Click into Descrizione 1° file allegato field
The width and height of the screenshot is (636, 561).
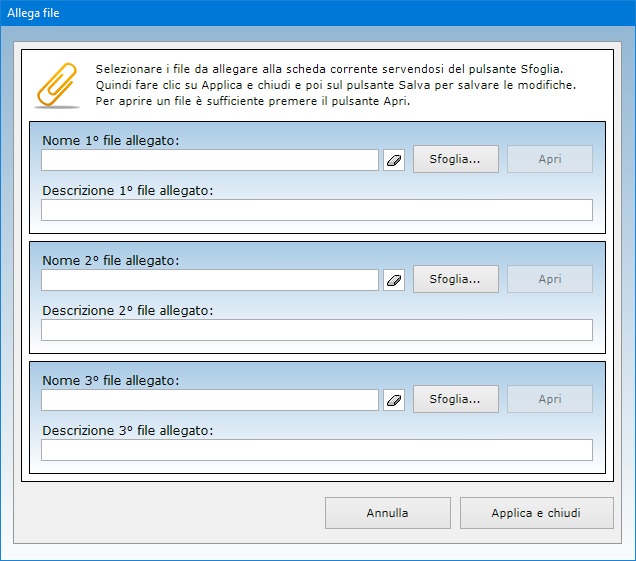coord(316,210)
